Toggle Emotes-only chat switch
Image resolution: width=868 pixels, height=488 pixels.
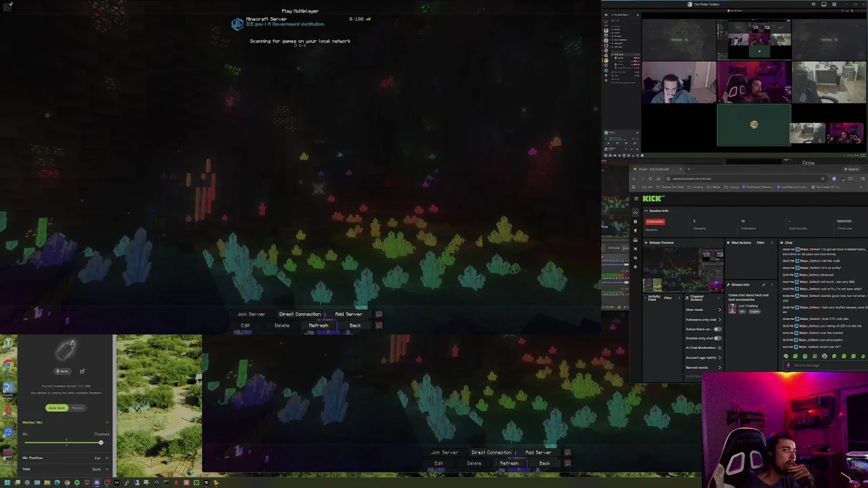pos(717,338)
